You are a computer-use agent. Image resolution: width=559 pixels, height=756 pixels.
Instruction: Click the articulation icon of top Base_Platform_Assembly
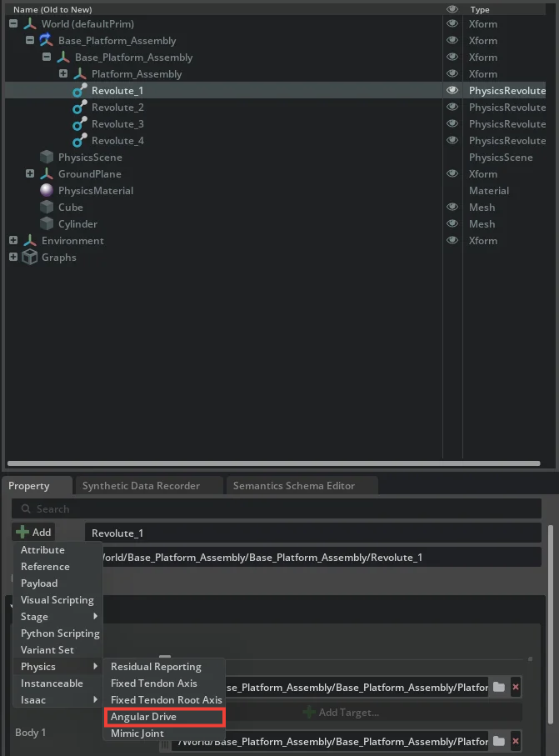click(47, 41)
